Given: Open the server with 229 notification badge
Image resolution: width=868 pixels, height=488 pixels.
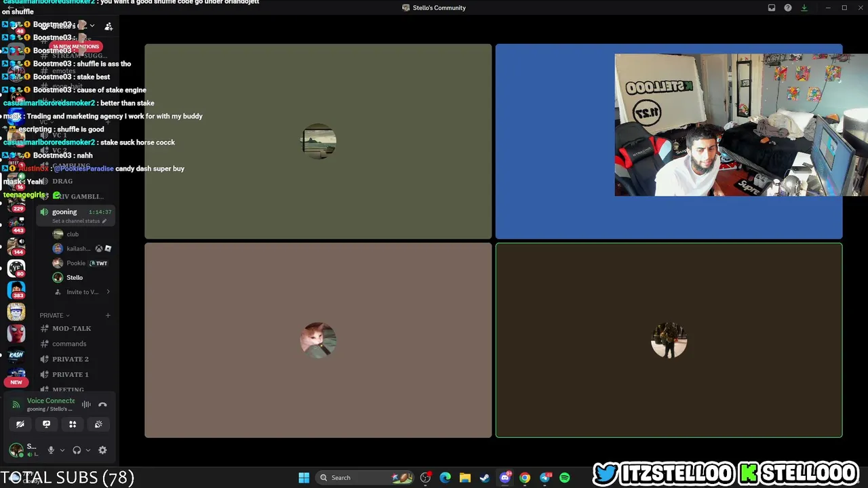Looking at the screenshot, I should pos(16,204).
